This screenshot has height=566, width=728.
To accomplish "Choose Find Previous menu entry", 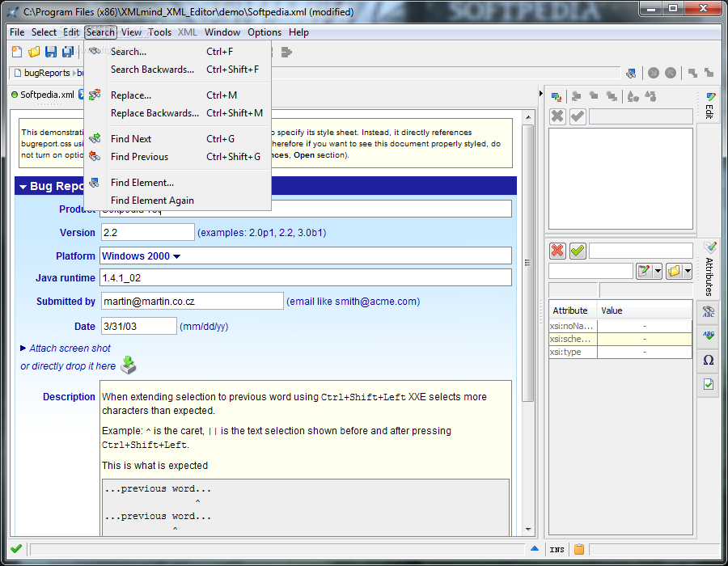I will tap(178, 157).
